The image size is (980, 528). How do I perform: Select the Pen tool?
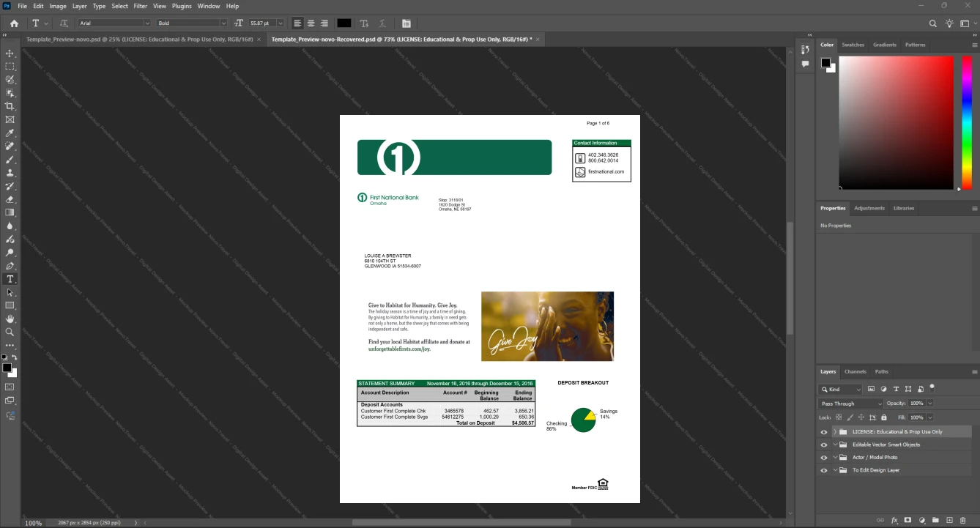[10, 266]
